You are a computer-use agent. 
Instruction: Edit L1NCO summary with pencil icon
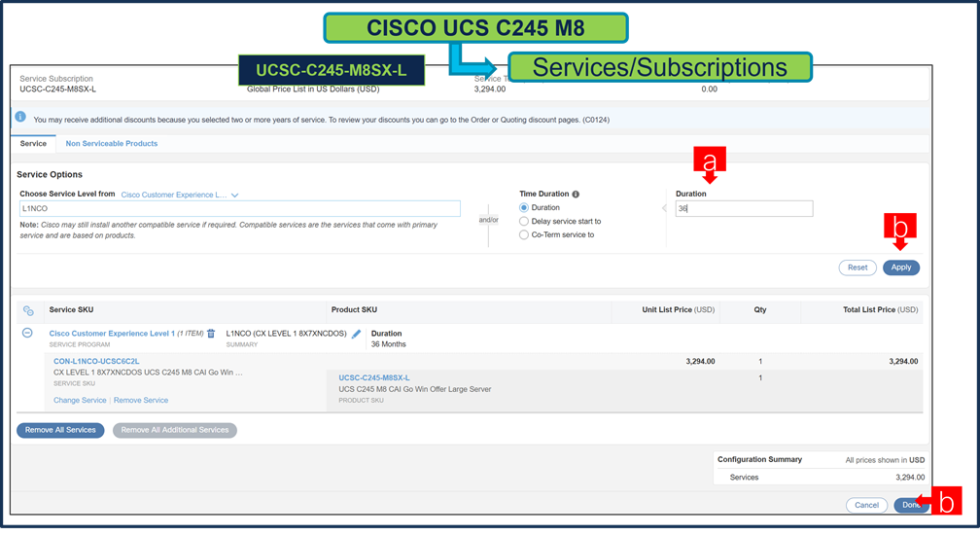(x=356, y=334)
